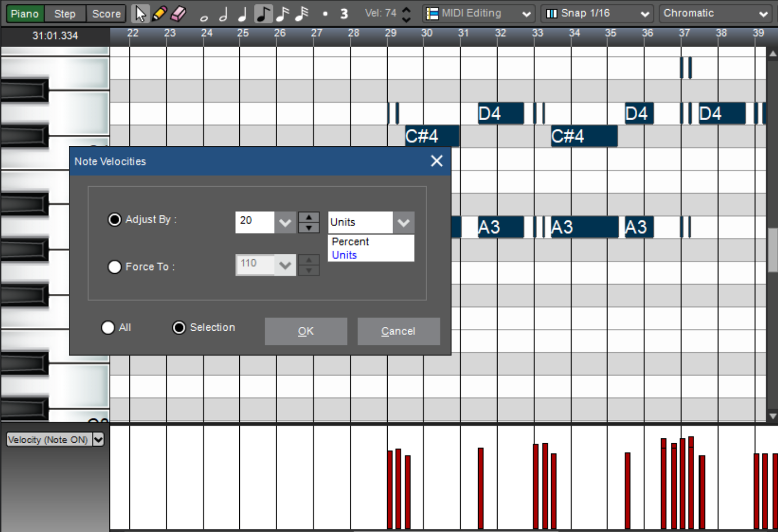The height and width of the screenshot is (532, 778).
Task: Click the Adjust By value field showing 20
Action: pos(254,222)
